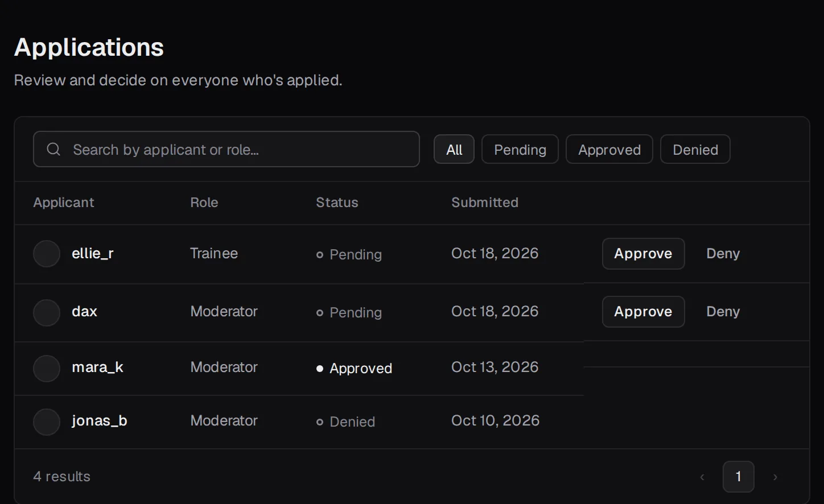The width and height of the screenshot is (824, 504).
Task: Select applicant name ellie_r
Action: click(93, 254)
